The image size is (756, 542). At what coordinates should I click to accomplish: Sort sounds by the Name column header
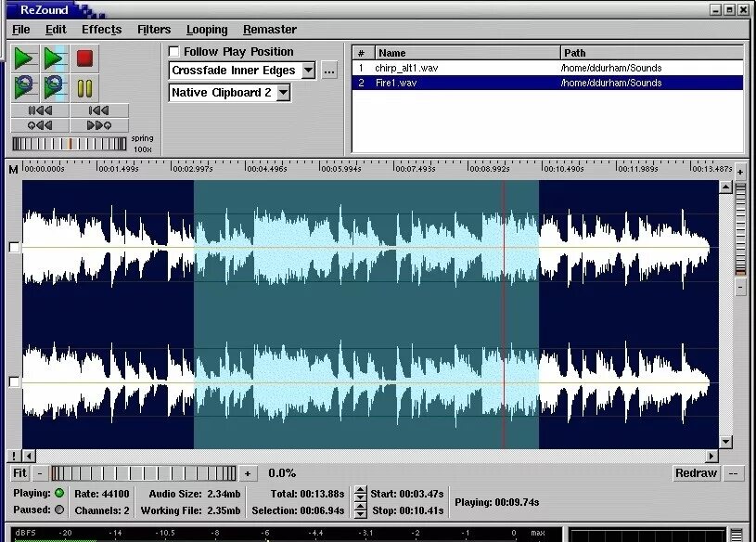coord(468,53)
